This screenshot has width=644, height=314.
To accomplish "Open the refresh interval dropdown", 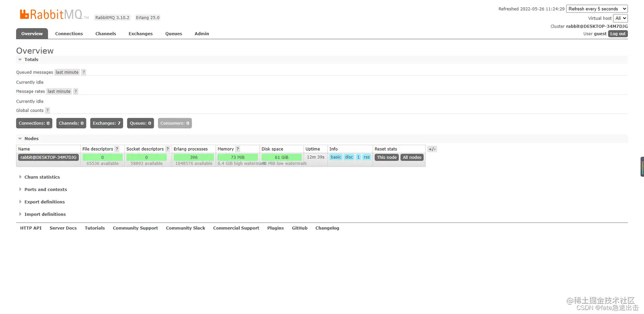I will (x=597, y=9).
